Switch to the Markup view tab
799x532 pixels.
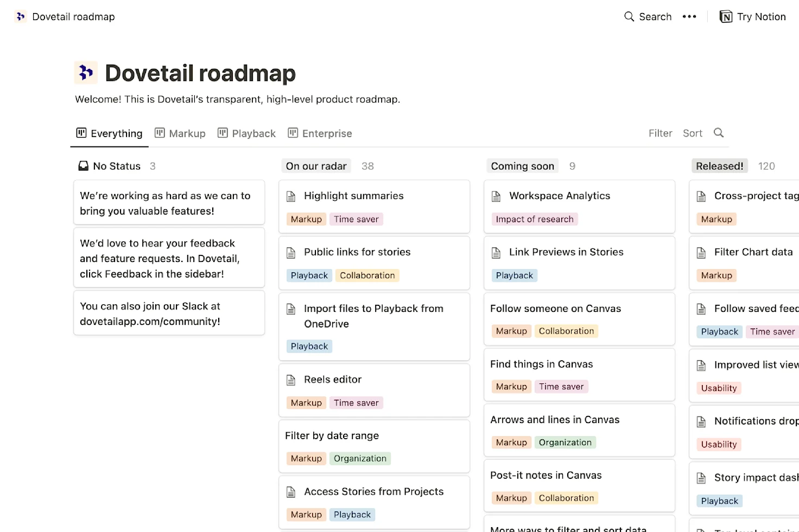(180, 133)
